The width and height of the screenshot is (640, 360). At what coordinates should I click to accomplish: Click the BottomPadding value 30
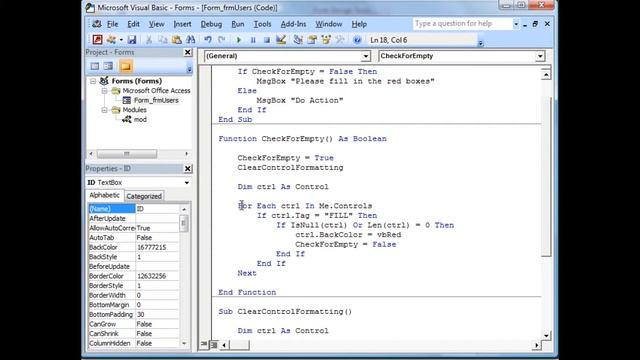157,314
